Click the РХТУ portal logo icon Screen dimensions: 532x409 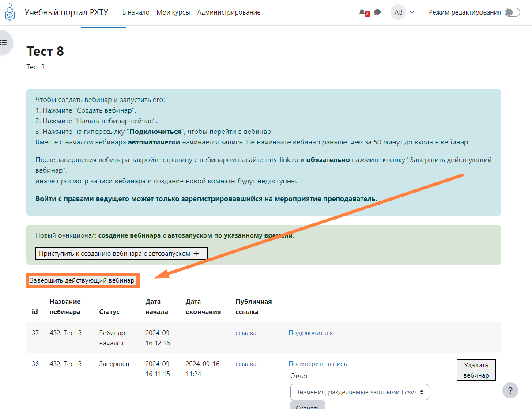coord(10,12)
